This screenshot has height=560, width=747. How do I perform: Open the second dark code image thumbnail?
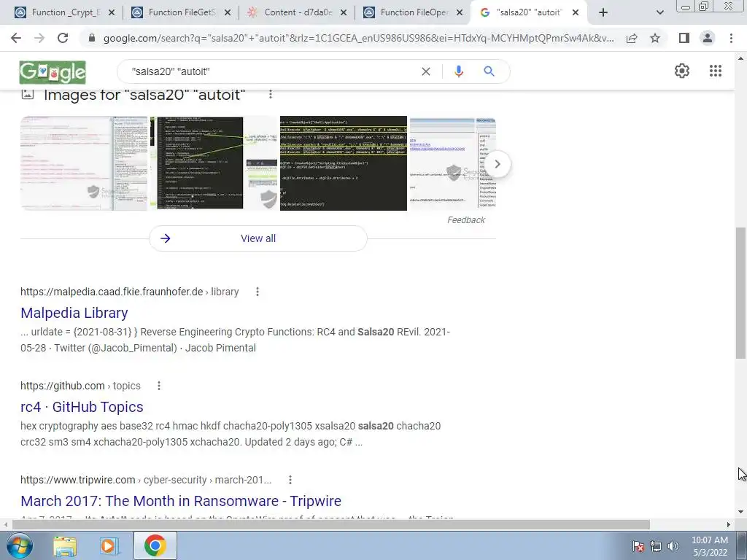coord(214,163)
